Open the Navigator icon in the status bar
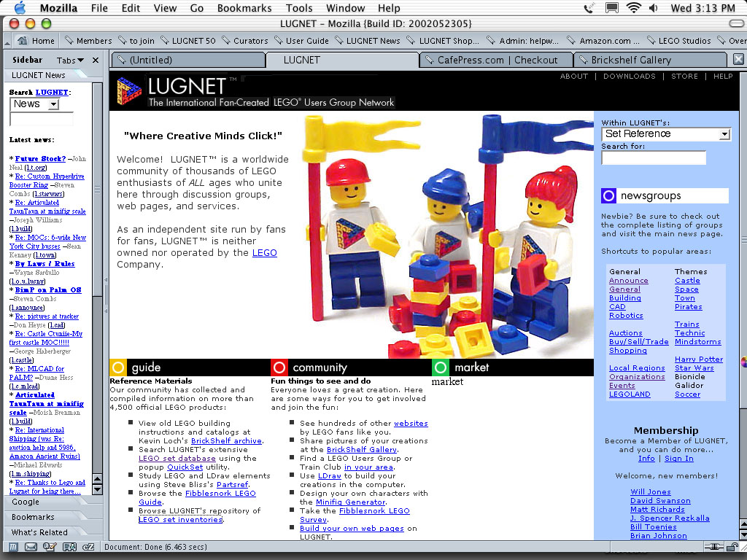This screenshot has width=747, height=560. pyautogui.click(x=14, y=547)
